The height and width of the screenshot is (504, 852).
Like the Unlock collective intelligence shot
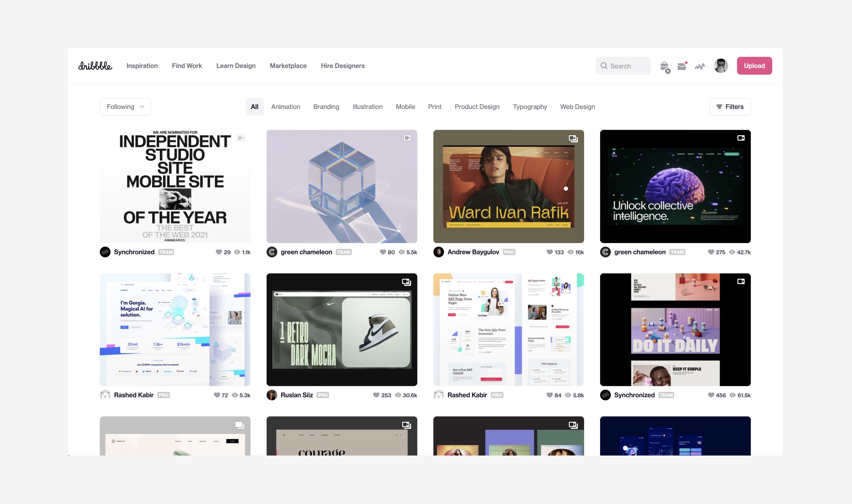point(711,252)
